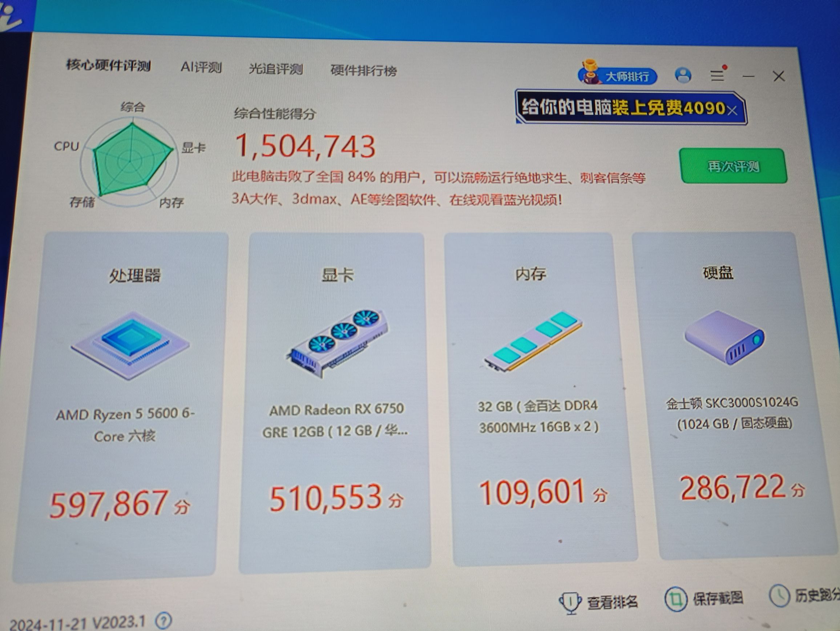Click the 综合性能得分 label
Viewport: 840px width, 631px height.
pyautogui.click(x=275, y=114)
